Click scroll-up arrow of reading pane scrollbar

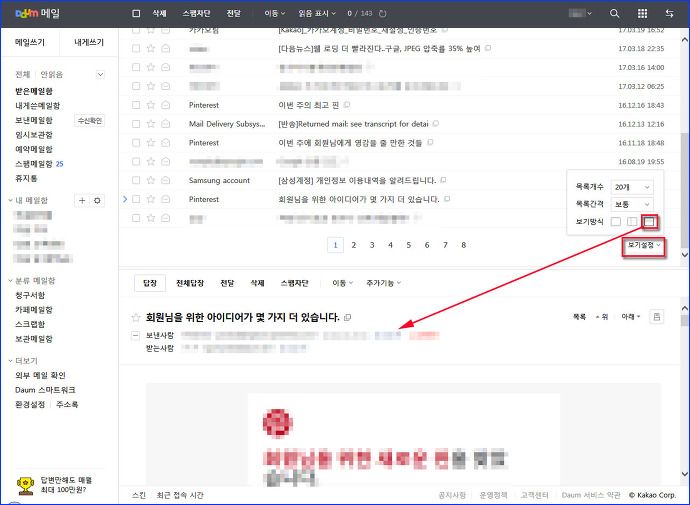click(684, 308)
